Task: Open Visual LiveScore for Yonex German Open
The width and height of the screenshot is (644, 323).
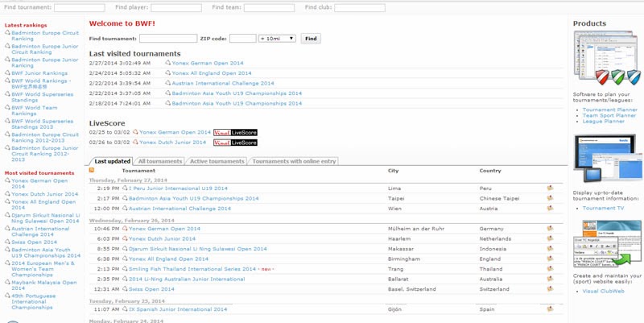Action: [235, 132]
